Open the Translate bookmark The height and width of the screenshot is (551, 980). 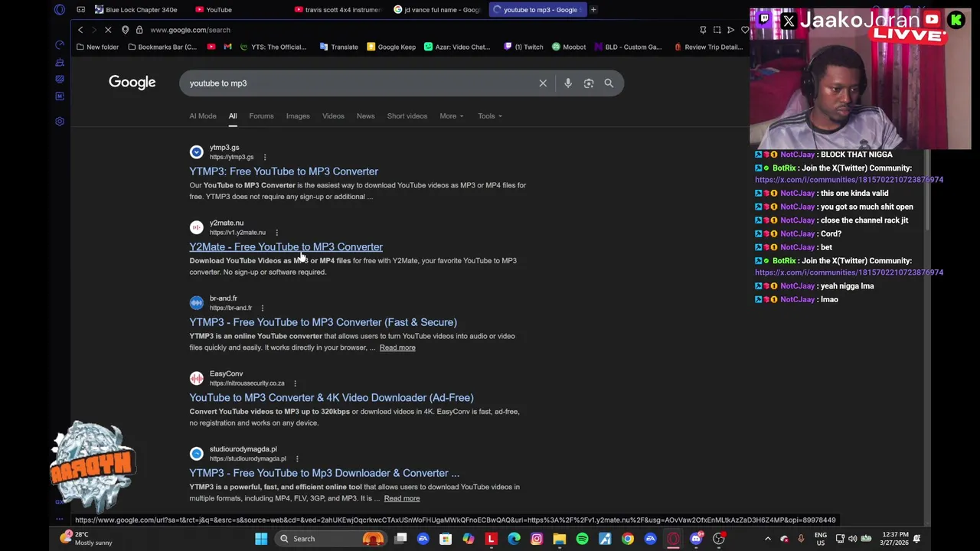(338, 47)
